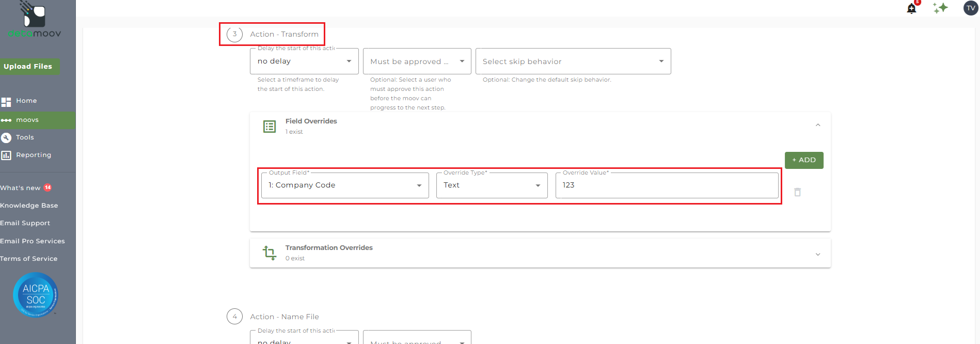
Task: Open the Reporting page
Action: [x=33, y=155]
